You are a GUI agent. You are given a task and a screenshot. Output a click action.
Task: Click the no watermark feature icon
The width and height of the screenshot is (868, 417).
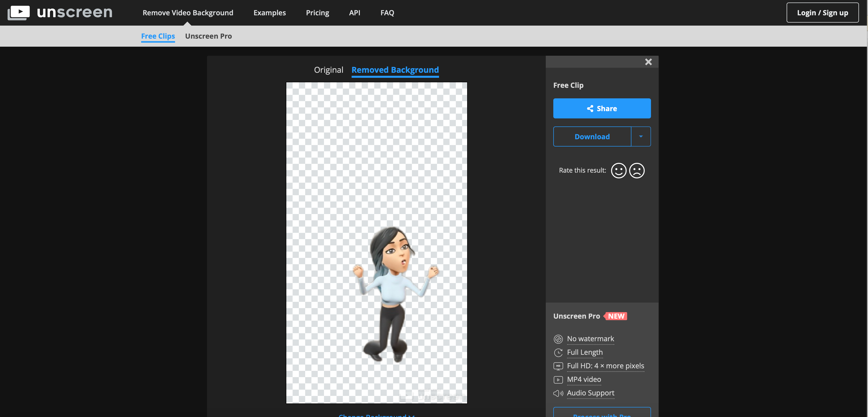[x=558, y=338]
